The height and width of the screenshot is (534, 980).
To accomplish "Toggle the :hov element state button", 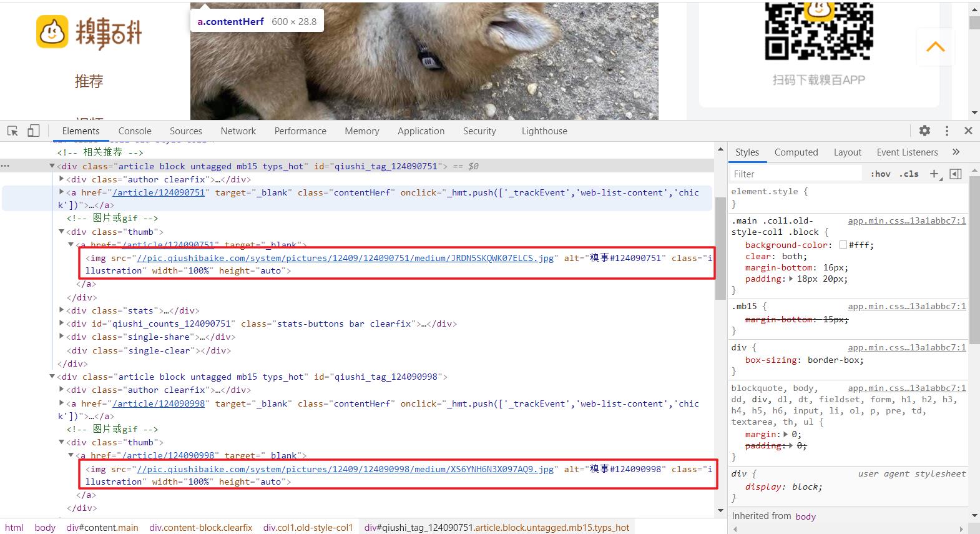I will [880, 174].
